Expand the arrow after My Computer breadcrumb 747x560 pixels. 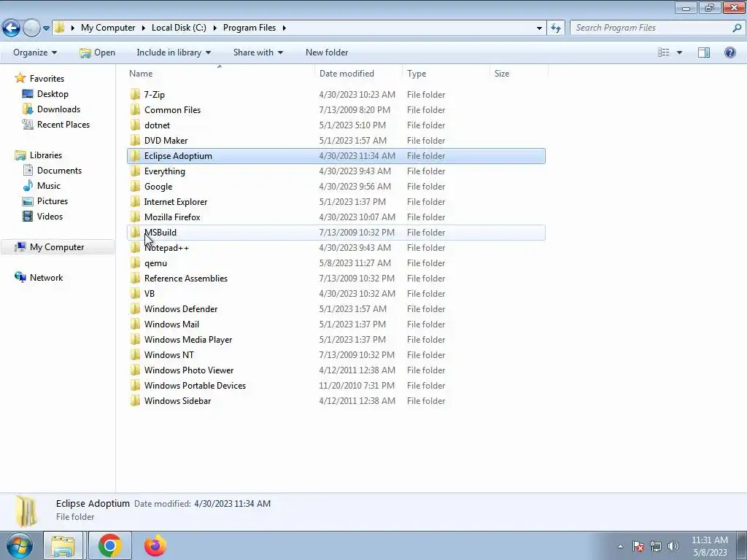144,28
